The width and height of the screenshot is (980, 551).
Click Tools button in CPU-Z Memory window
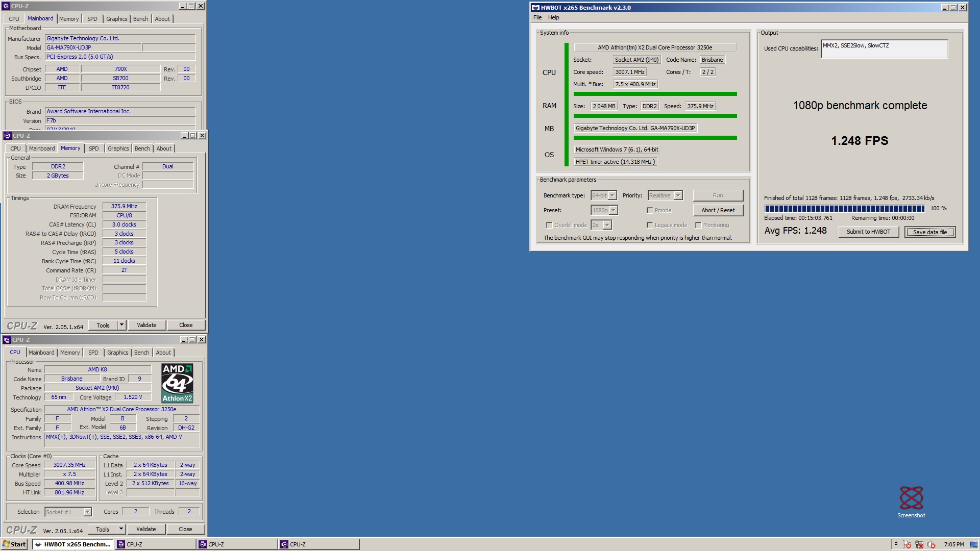tap(103, 325)
